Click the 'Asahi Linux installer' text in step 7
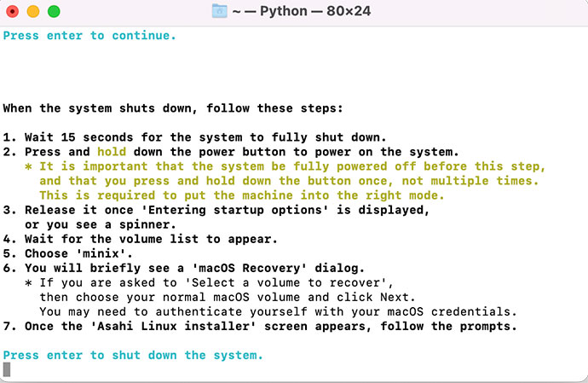Viewport: 588px width, 383px height. pos(169,326)
